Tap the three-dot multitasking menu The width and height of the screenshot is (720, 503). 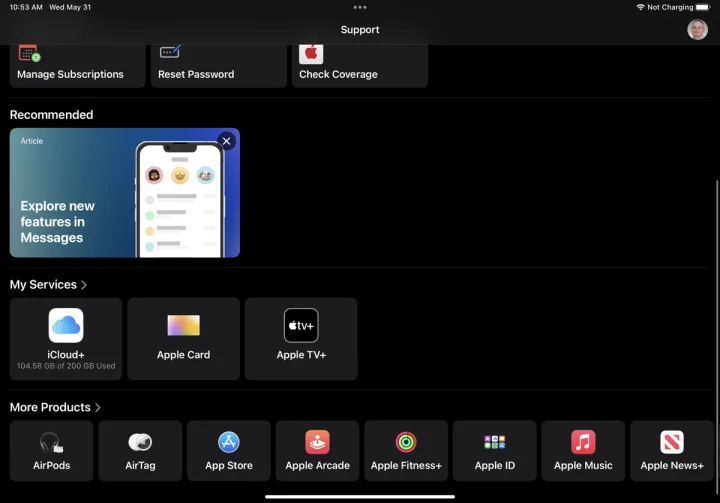click(x=360, y=7)
